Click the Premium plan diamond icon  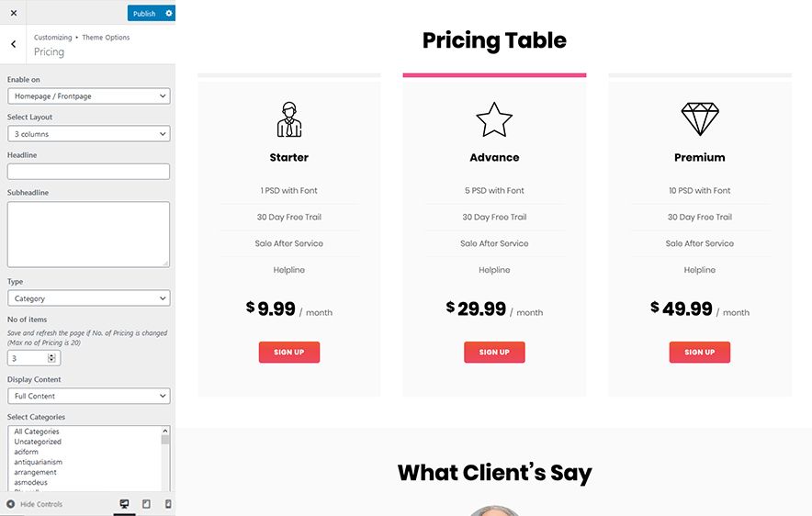(x=700, y=119)
